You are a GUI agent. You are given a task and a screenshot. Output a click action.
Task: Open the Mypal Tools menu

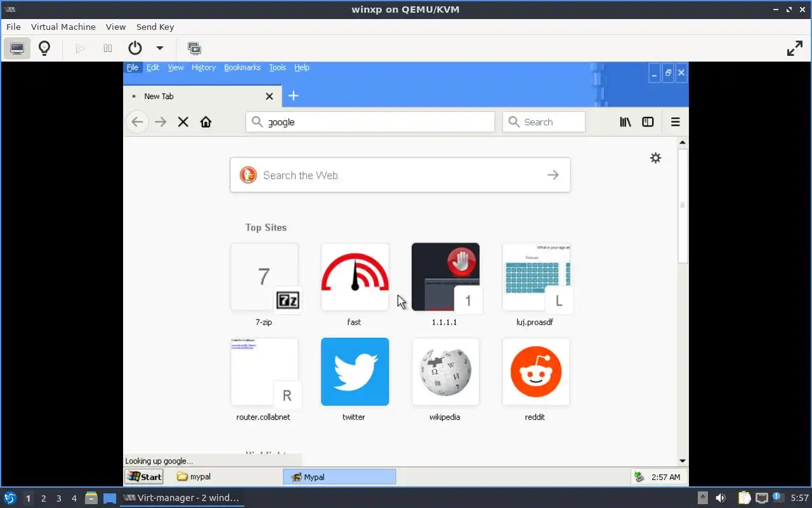tap(277, 67)
